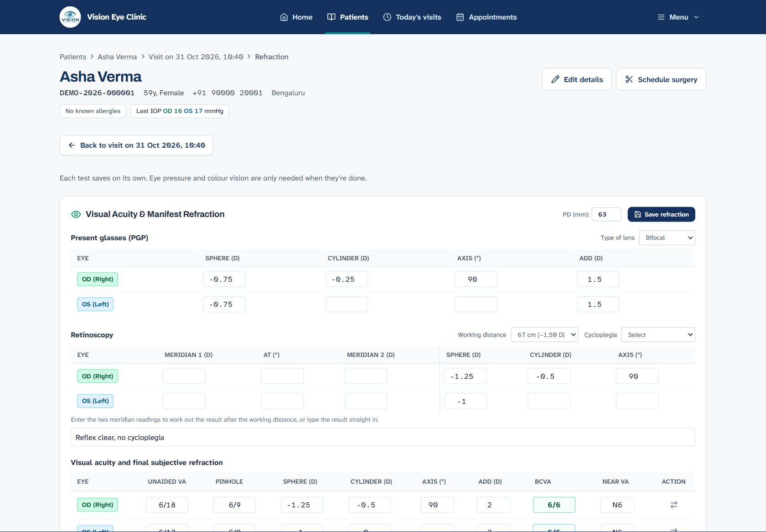Click Retinoscopy OD Meridian 1 field
766x532 pixels.
pos(184,376)
